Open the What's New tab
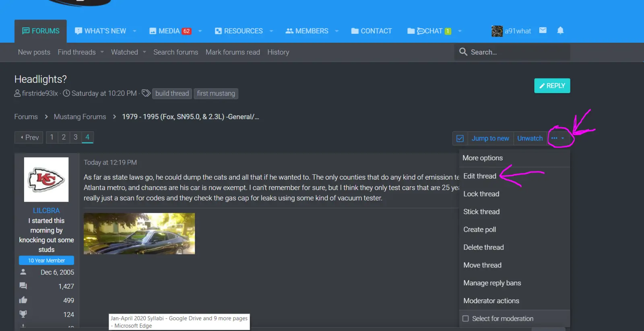 [x=101, y=31]
